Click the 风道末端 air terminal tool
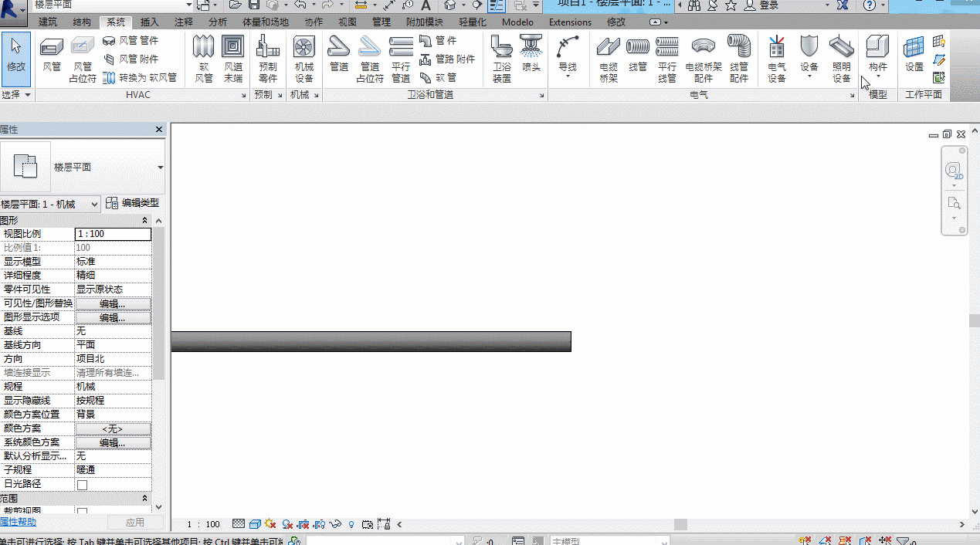Image resolution: width=980 pixels, height=545 pixels. pos(233,60)
